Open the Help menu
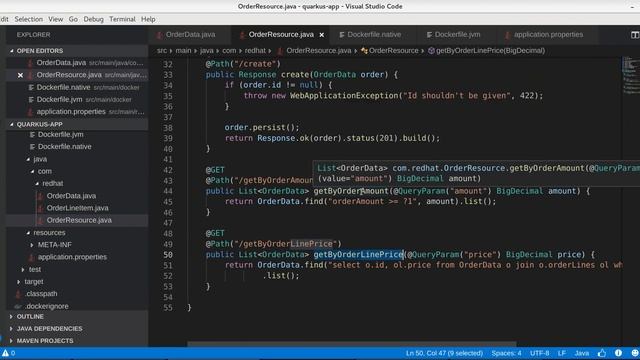 148,19
